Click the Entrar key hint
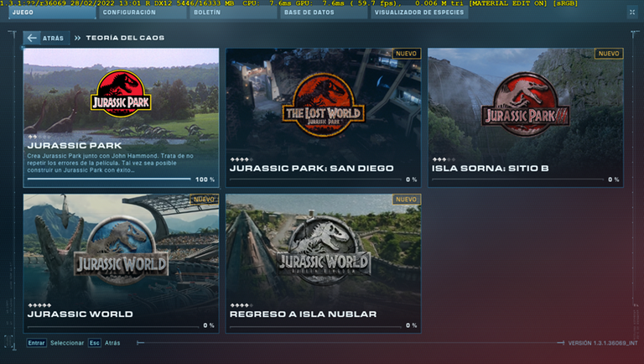644x364 pixels. [x=37, y=343]
